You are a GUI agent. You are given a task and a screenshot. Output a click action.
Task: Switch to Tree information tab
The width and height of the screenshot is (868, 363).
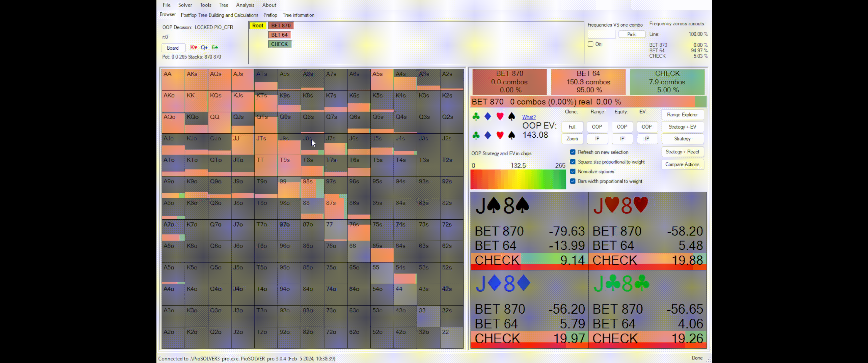pos(298,15)
